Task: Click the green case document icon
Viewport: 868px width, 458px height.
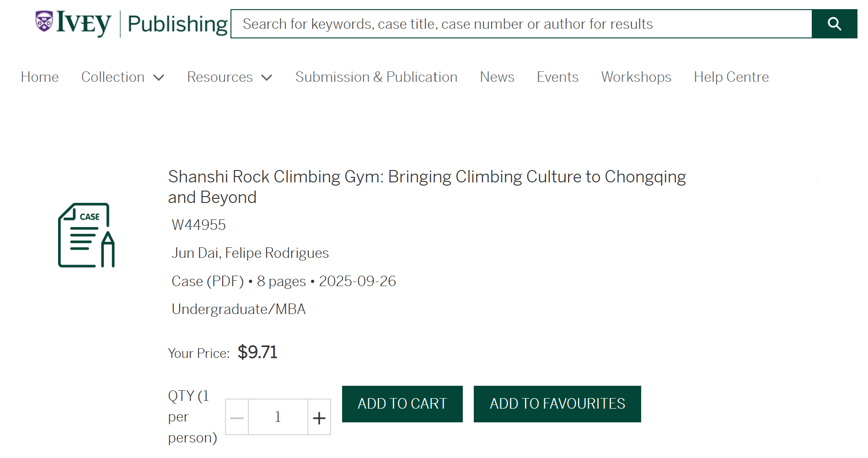Action: [86, 235]
